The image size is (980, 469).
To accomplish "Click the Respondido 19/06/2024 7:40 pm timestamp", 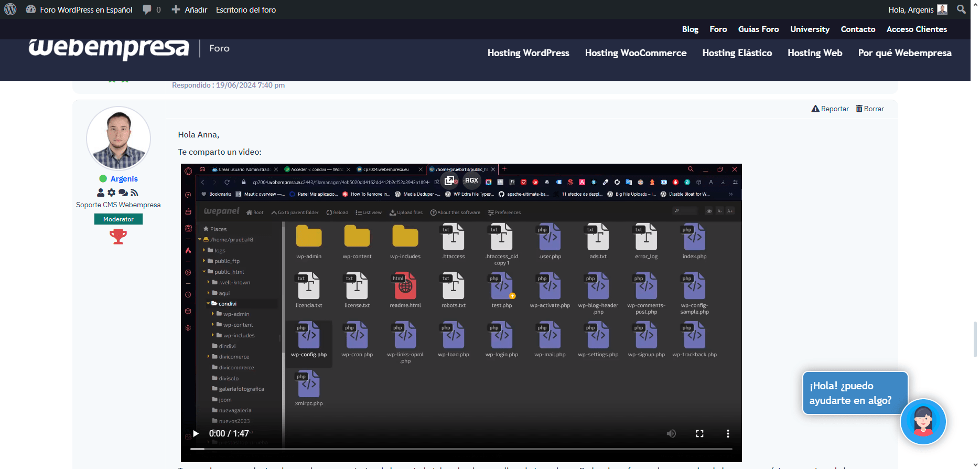I will point(229,85).
